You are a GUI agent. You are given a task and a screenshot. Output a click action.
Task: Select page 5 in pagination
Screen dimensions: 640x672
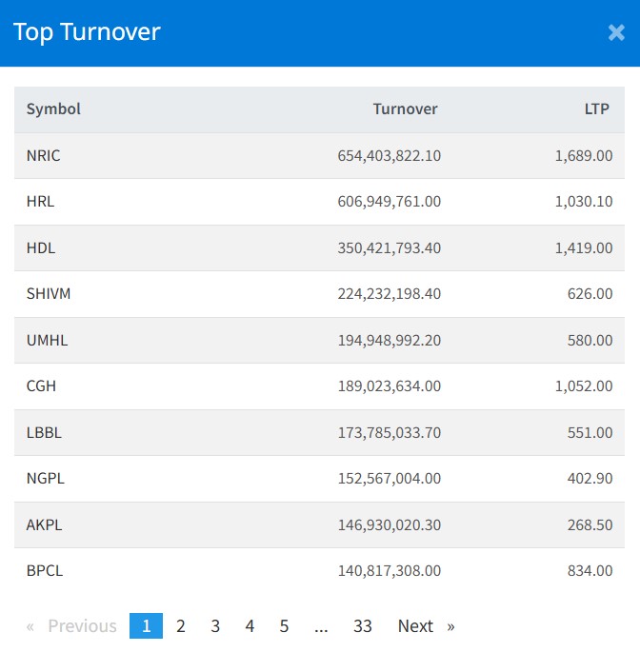point(284,626)
